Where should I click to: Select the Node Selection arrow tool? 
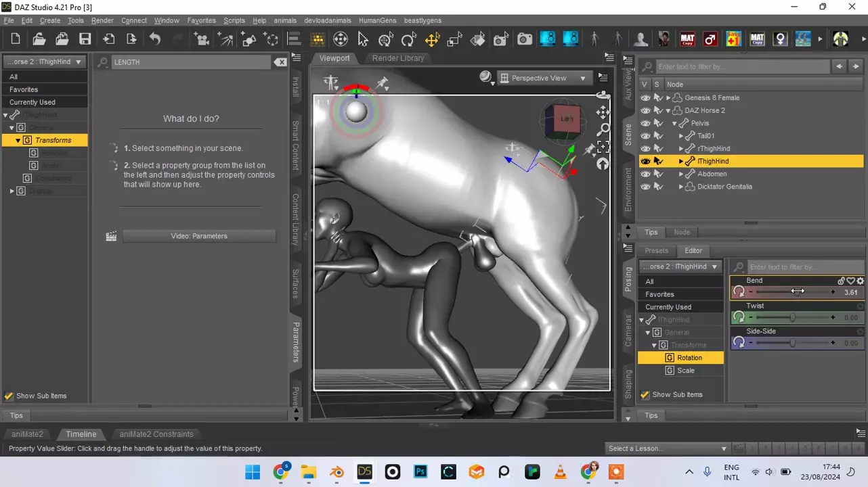point(363,39)
